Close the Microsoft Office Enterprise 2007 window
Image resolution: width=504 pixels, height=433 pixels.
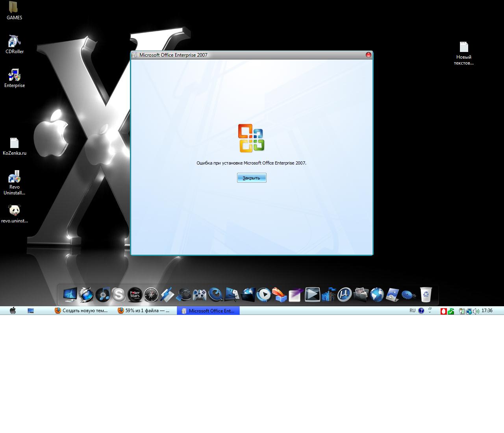click(x=369, y=55)
